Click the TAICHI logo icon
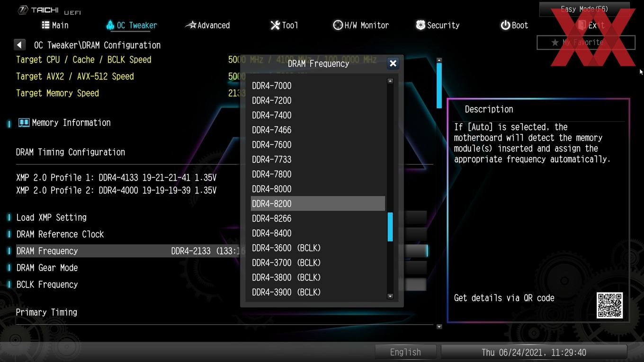The image size is (644, 362). tap(24, 9)
